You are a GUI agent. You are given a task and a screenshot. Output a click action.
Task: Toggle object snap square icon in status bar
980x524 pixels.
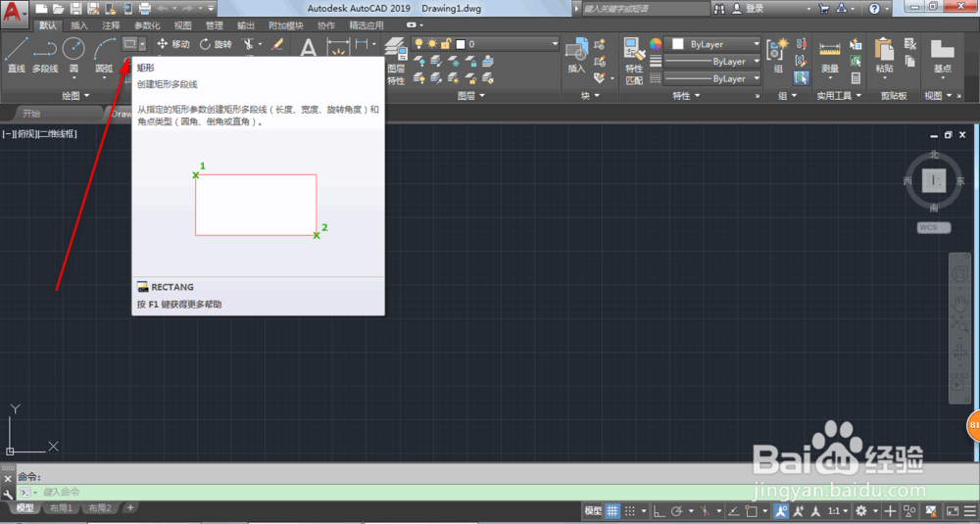(x=752, y=511)
